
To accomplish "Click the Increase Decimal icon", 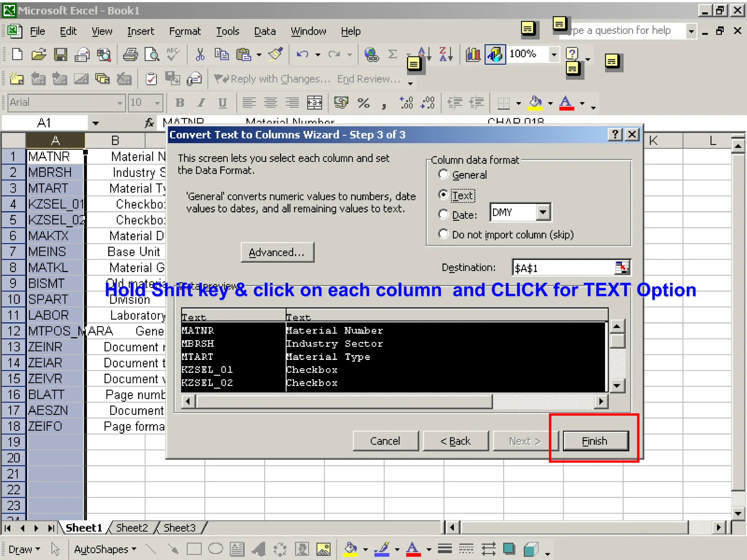I will pos(406,103).
